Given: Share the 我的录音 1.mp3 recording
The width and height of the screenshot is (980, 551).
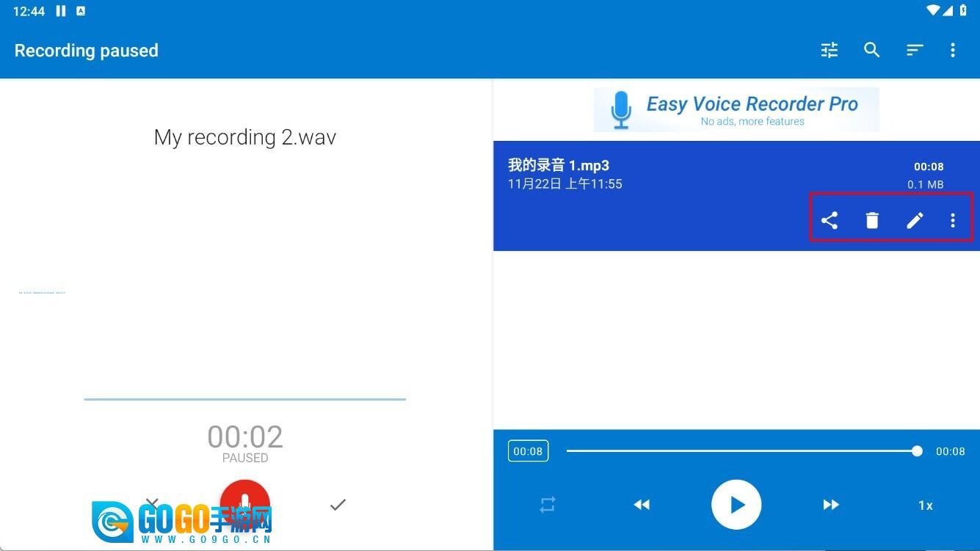Looking at the screenshot, I should (x=830, y=220).
